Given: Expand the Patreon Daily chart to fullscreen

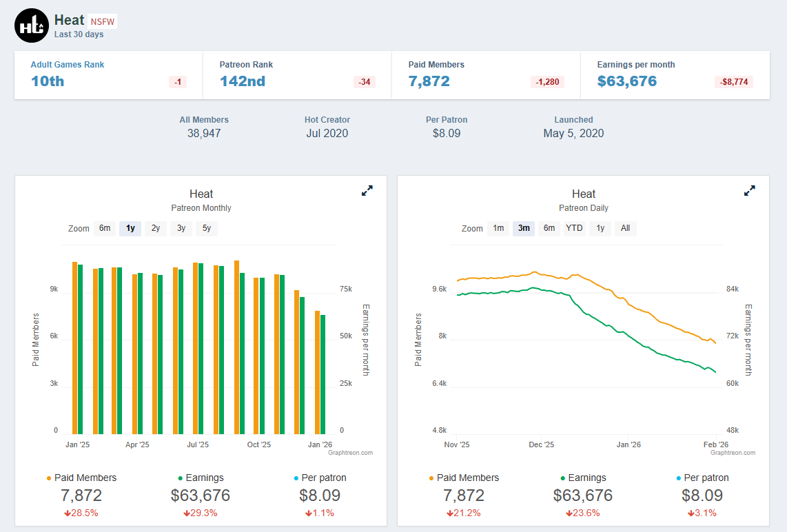Looking at the screenshot, I should pyautogui.click(x=749, y=191).
